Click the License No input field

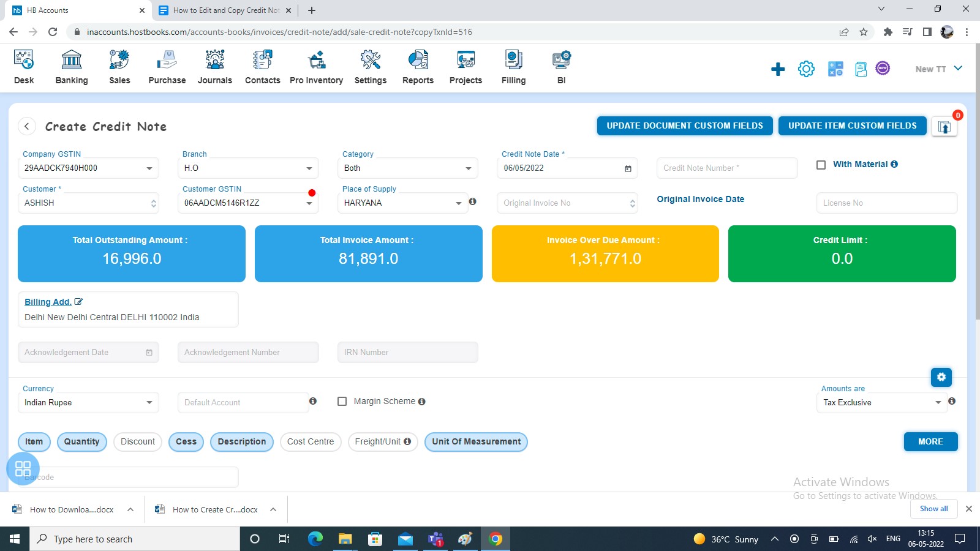click(887, 203)
